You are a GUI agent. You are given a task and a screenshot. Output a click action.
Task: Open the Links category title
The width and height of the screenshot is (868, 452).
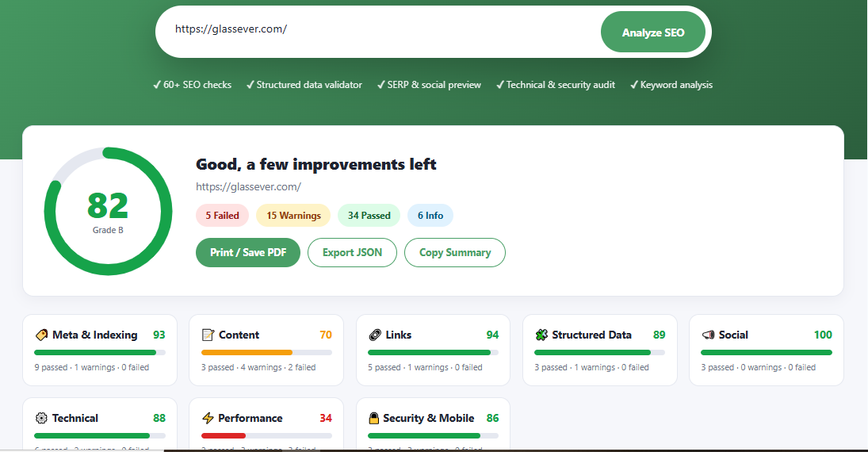click(399, 335)
